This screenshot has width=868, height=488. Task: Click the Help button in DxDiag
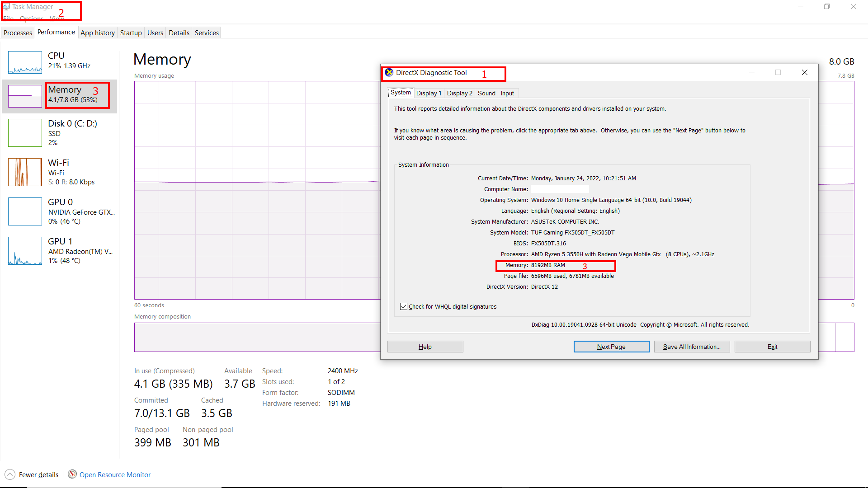tap(425, 347)
